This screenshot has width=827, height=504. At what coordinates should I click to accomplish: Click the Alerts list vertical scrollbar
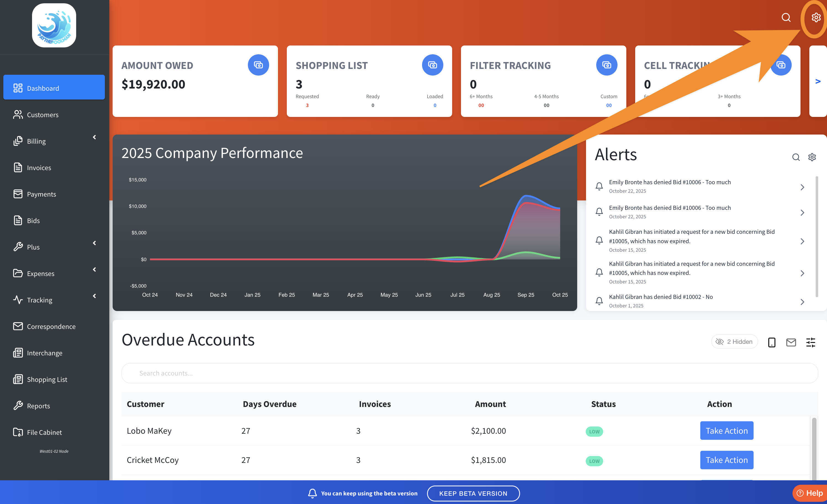(816, 236)
